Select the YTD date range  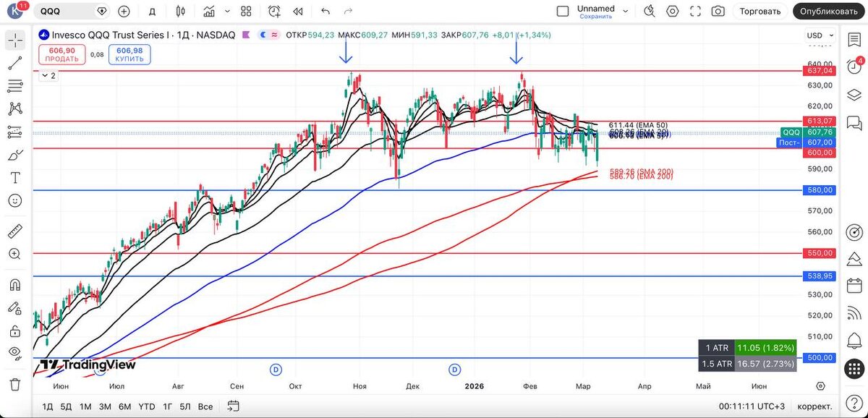147,406
